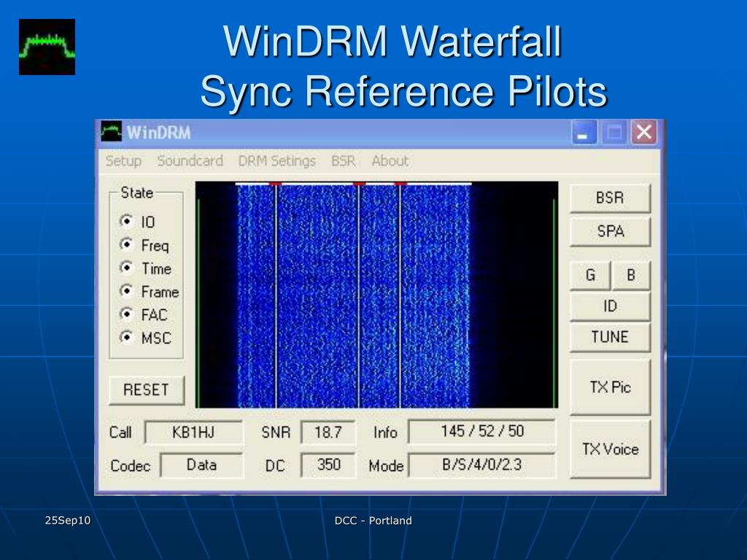The image size is (747, 560).
Task: Click the SNR field showing 18.7
Action: 328,432
